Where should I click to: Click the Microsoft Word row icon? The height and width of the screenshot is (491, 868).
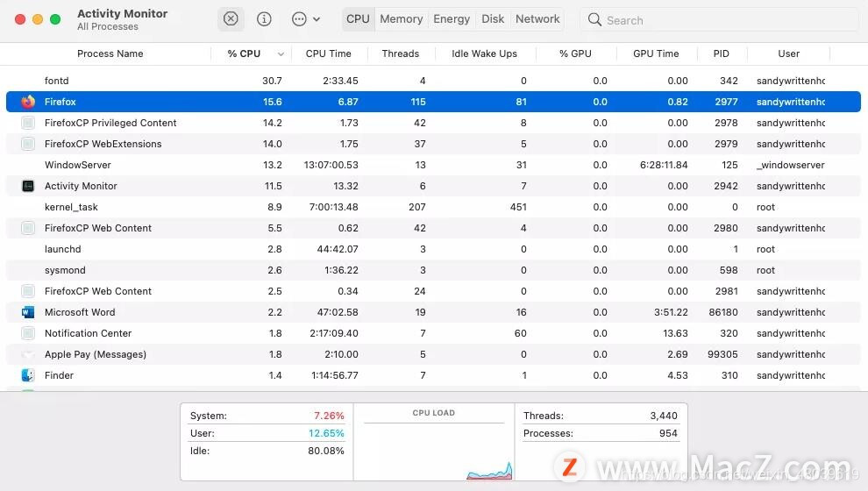pyautogui.click(x=28, y=312)
